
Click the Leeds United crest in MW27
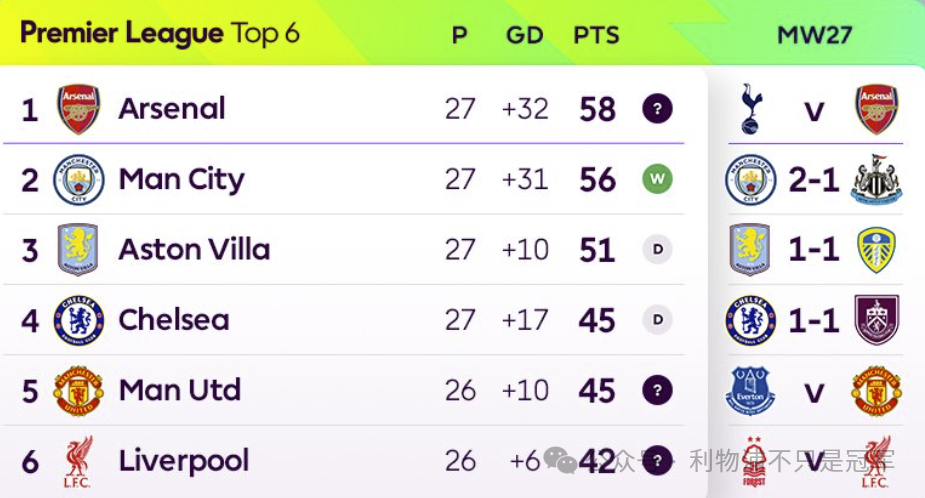(x=876, y=250)
